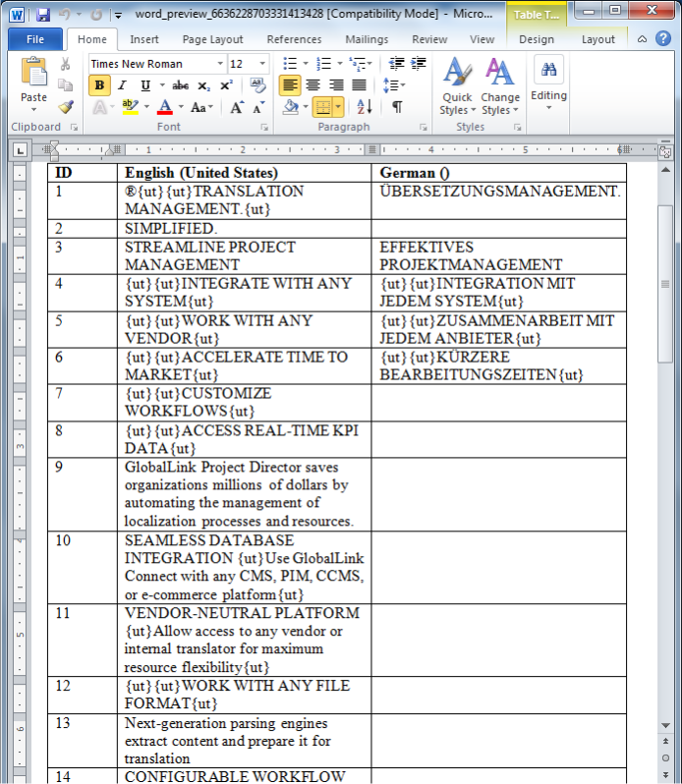
Task: Open the File tab
Action: coord(35,39)
